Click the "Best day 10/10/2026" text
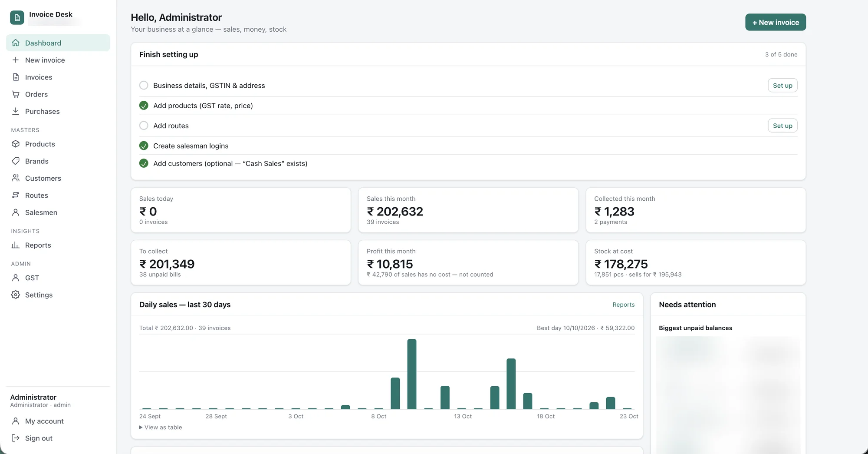The width and height of the screenshot is (868, 454). pyautogui.click(x=566, y=328)
